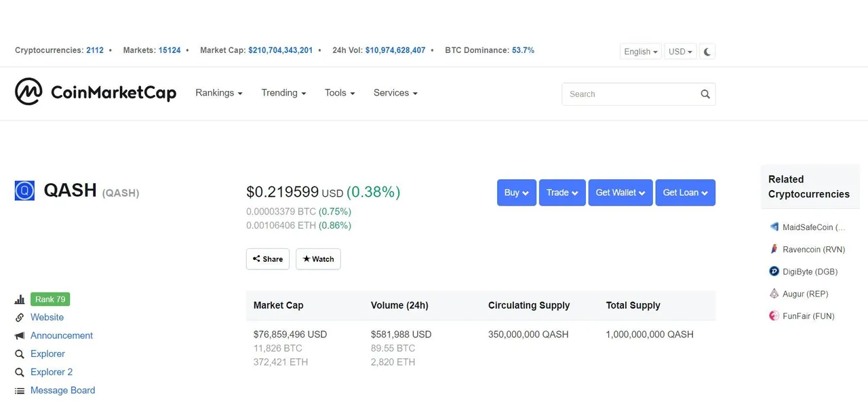Click the Share button
The image size is (868, 401).
pos(268,259)
